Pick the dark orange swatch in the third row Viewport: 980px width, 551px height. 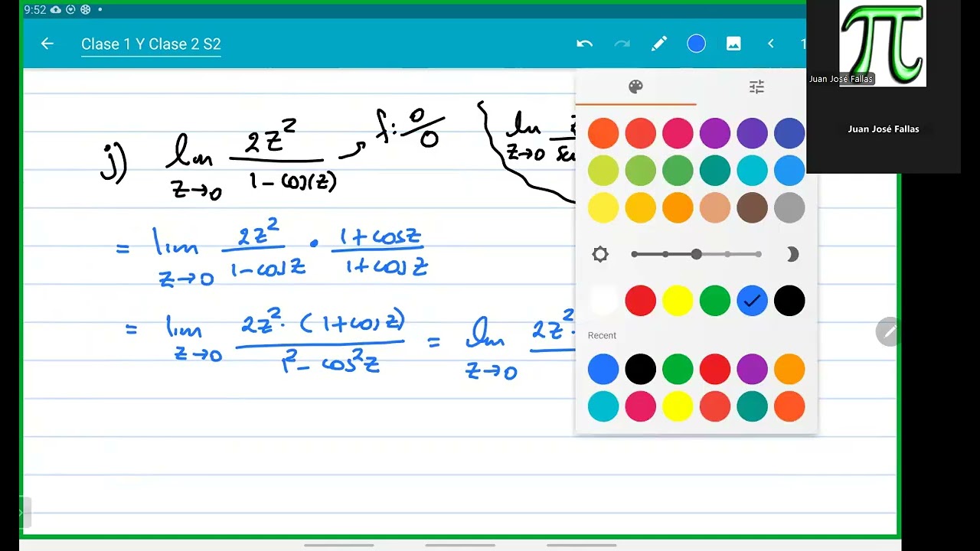pos(678,208)
